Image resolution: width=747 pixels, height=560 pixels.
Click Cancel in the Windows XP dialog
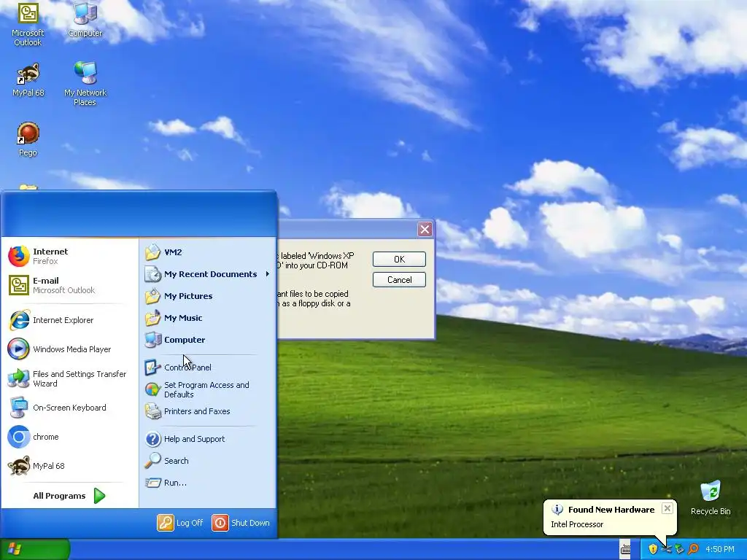pyautogui.click(x=399, y=279)
